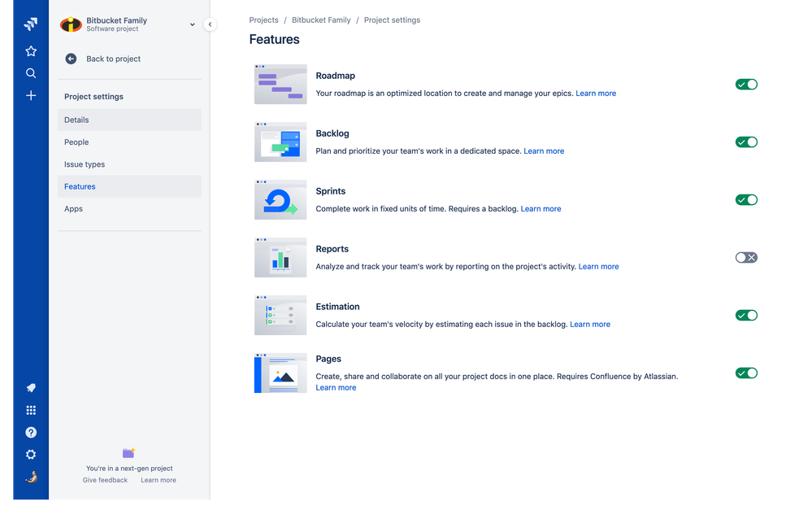Turn off the Pages feature
The height and width of the screenshot is (515, 812).
[x=745, y=373]
